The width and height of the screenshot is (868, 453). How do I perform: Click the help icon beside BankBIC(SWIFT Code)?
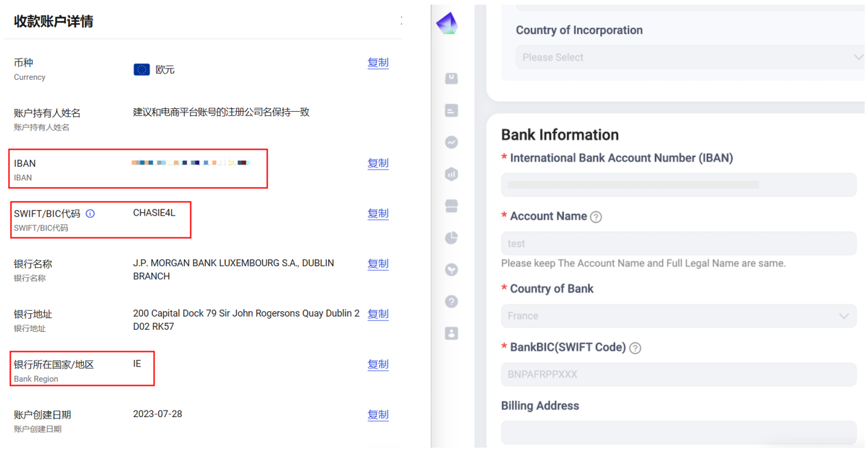(635, 348)
